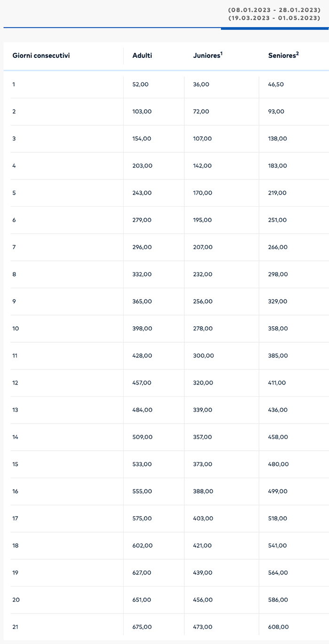Click the Seniores price 436,00

(x=278, y=410)
